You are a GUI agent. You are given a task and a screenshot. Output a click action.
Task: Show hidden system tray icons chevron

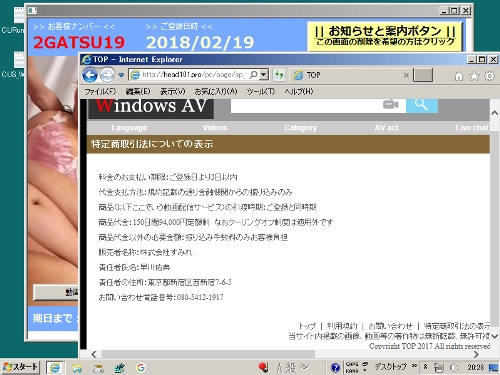pos(426,367)
